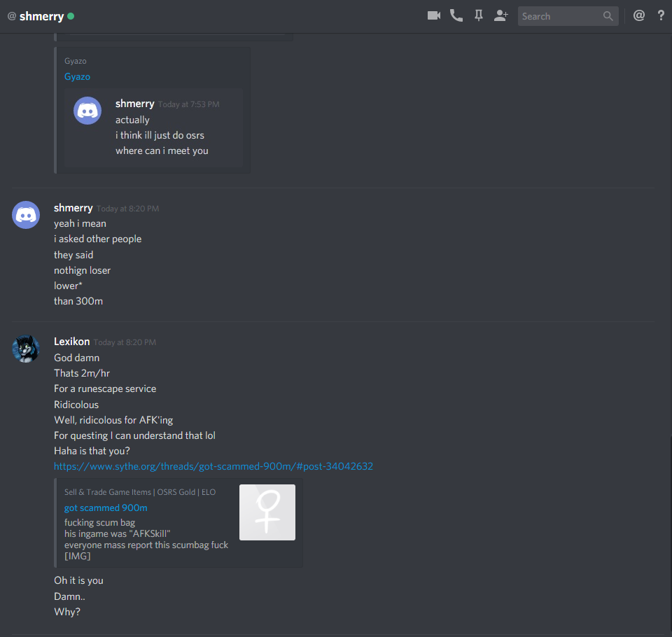Click the search magnifier icon

[608, 16]
